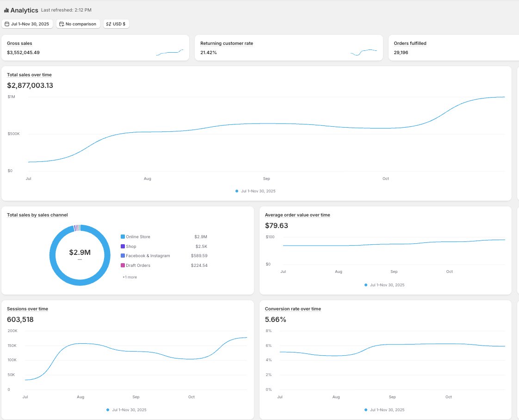Open the Returning customer rate report

coord(226,43)
